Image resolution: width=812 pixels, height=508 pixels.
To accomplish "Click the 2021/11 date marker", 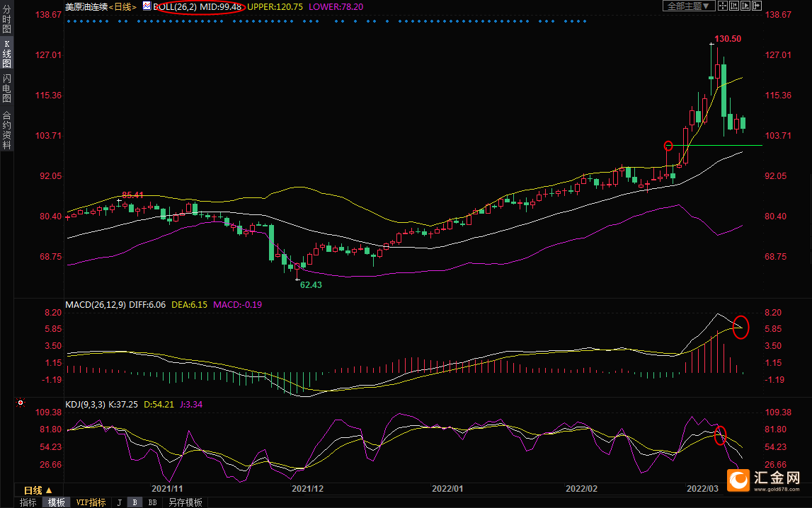I will 167,489.
